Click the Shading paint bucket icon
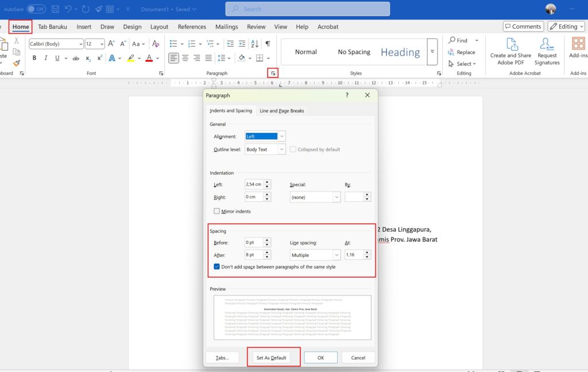Screen dimensions: 588x372 click(x=242, y=58)
